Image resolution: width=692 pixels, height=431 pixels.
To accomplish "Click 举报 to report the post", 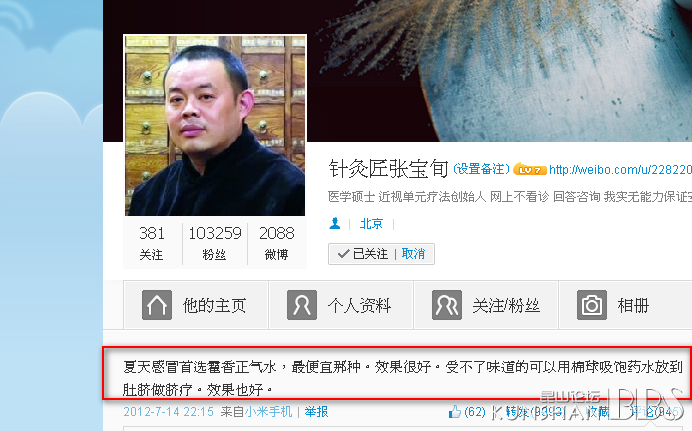I will (x=316, y=412).
